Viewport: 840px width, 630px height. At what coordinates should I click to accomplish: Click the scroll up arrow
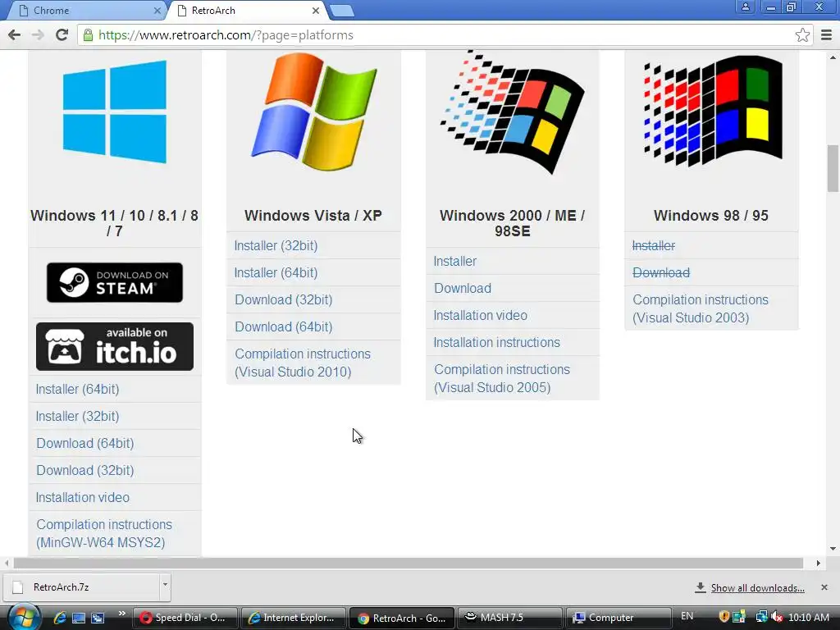point(833,57)
